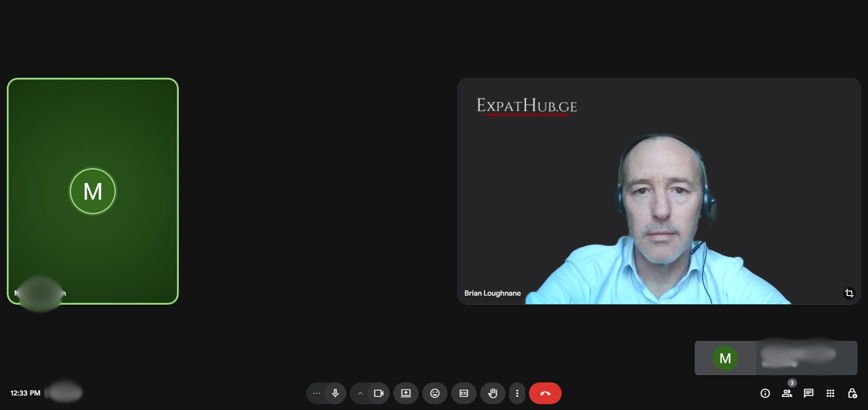Select Brian Loughnane's video tile
The image size is (868, 410).
point(659,191)
